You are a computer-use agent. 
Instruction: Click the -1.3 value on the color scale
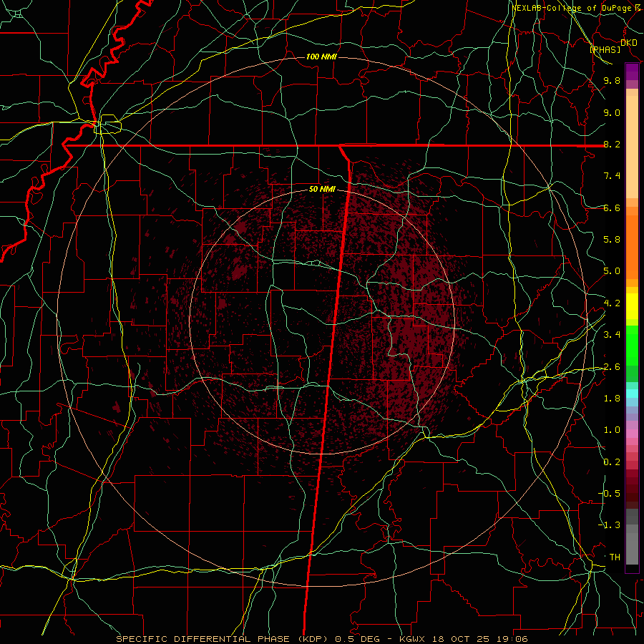[x=609, y=525]
